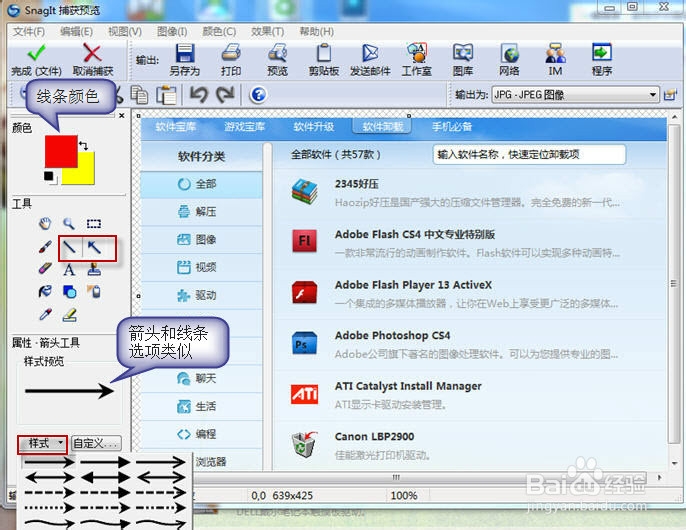This screenshot has width=686, height=530.
Task: Select the Eyedropper color picker tool
Action: tap(45, 314)
